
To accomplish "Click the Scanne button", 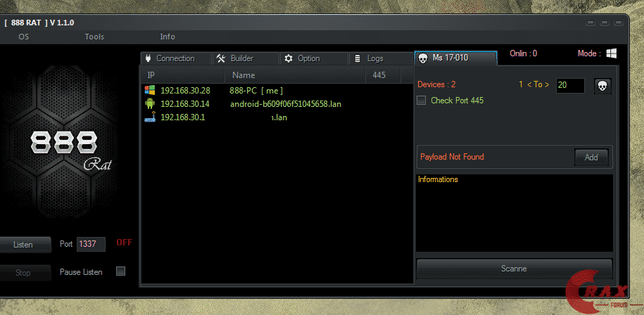I will click(514, 269).
